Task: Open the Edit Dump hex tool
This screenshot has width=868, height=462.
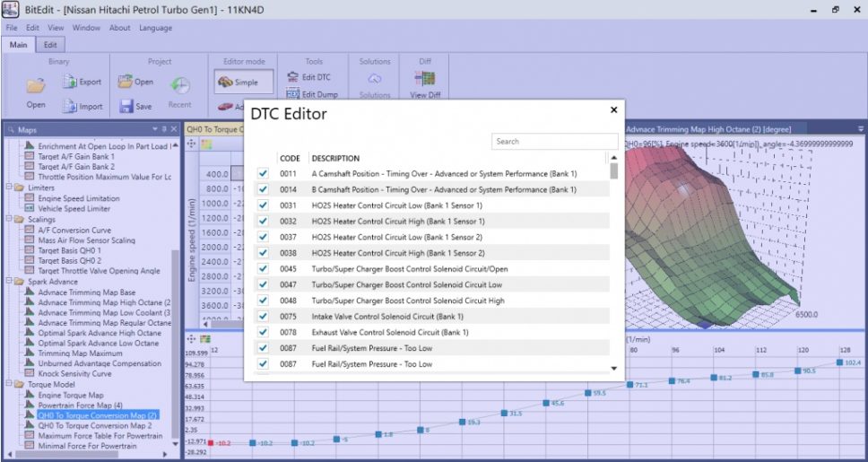Action: tap(292, 94)
